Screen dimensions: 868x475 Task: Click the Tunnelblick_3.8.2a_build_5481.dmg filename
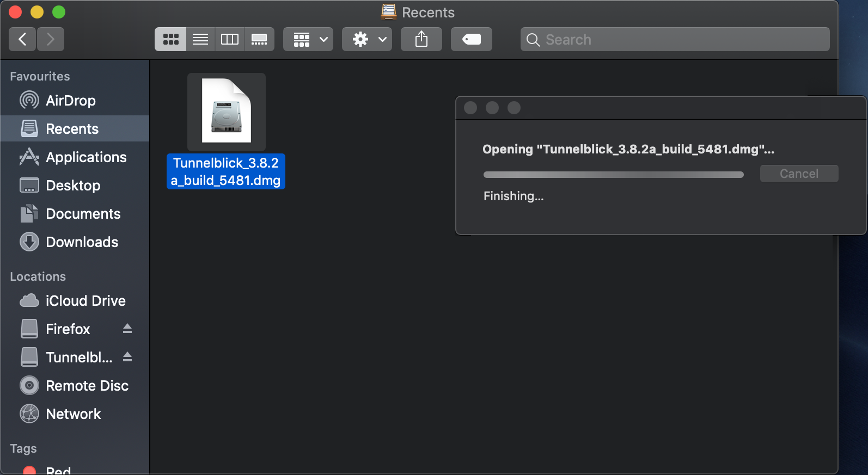click(x=226, y=171)
